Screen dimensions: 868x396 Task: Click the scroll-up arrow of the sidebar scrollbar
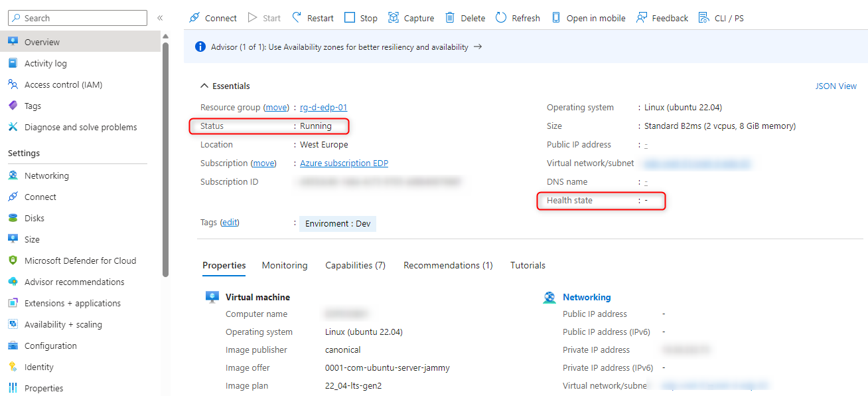(x=165, y=36)
